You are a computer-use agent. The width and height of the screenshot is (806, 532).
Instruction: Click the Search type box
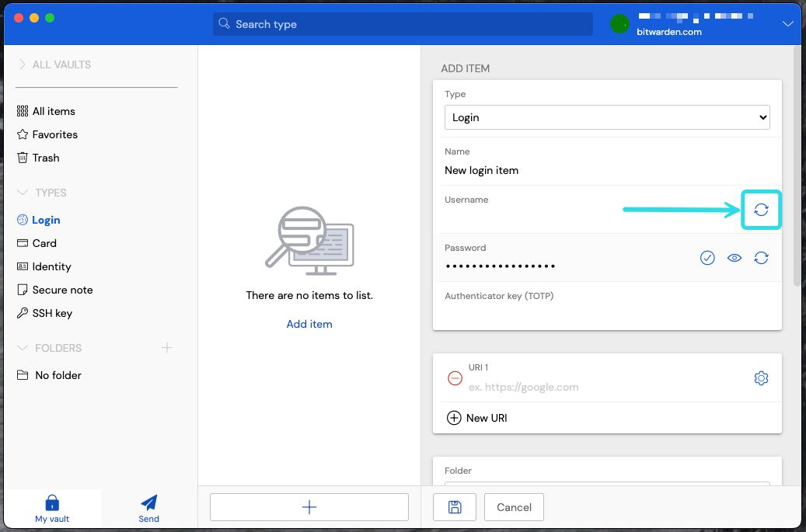[403, 24]
